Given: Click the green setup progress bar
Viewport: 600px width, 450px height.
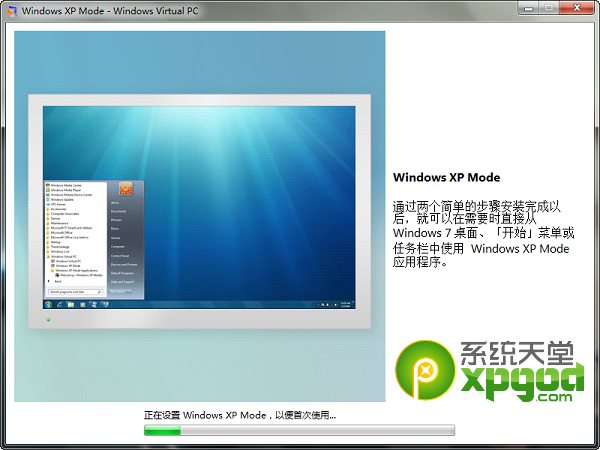Looking at the screenshot, I should pyautogui.click(x=300, y=430).
